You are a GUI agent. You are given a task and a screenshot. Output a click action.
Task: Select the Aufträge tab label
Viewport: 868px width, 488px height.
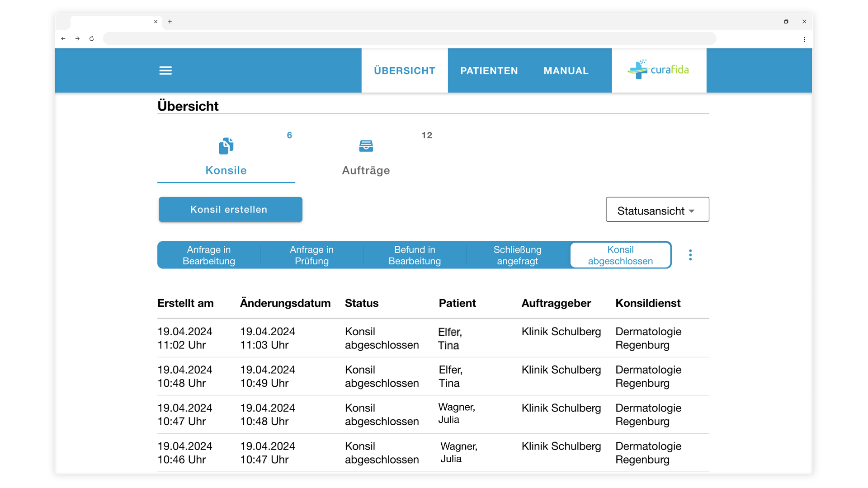[366, 170]
